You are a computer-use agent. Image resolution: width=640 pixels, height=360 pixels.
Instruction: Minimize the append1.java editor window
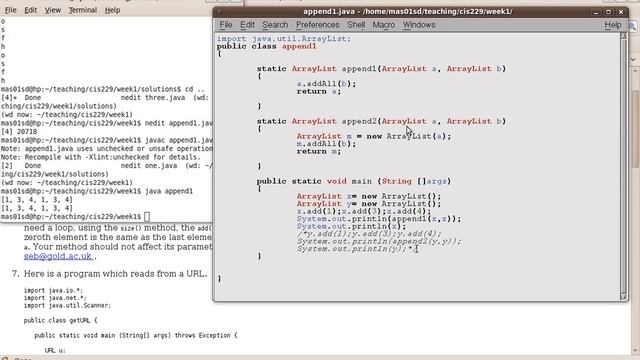596,12
